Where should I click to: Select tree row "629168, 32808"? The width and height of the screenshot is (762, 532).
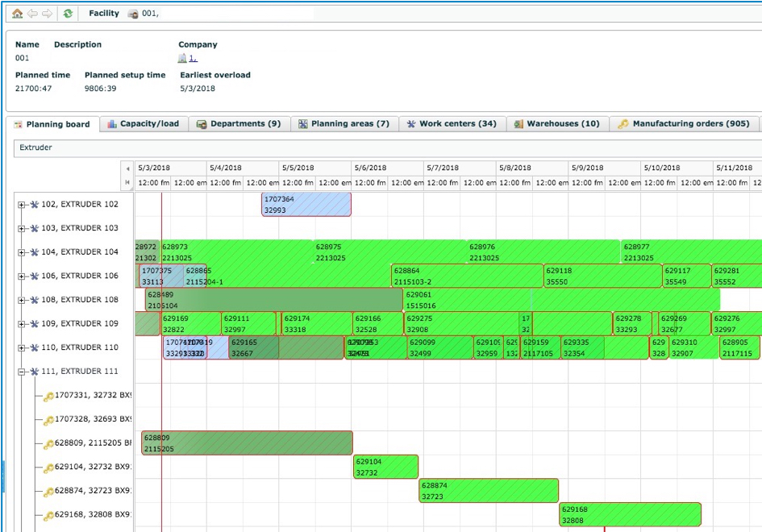93,514
